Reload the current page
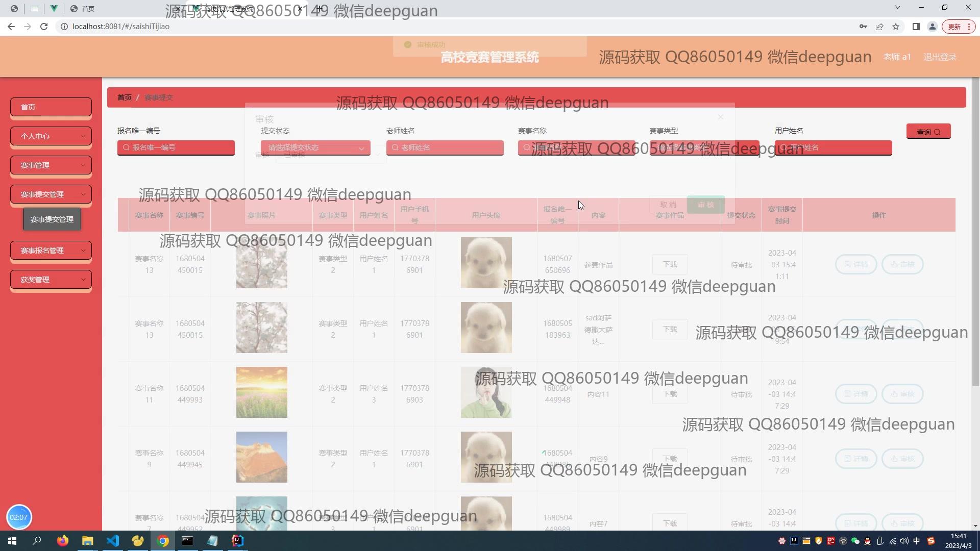The image size is (980, 551). [x=44, y=27]
